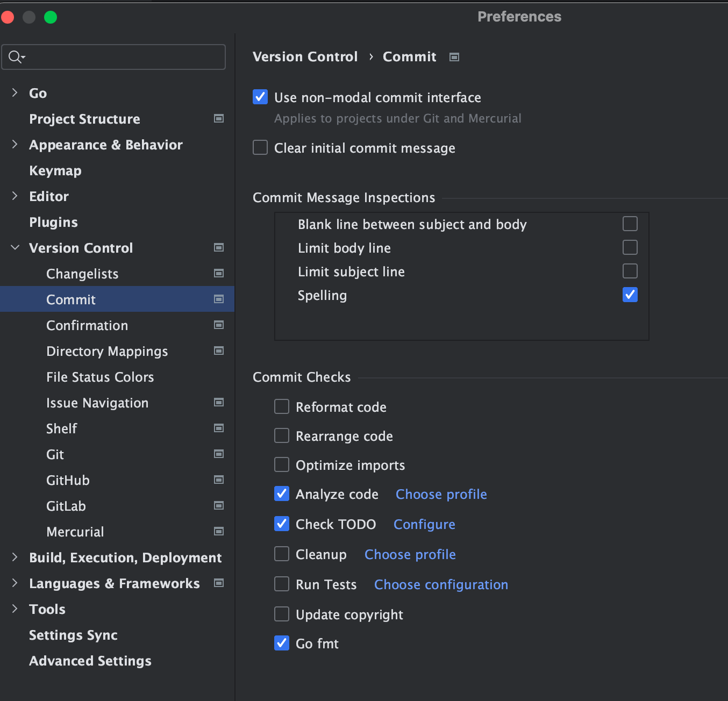Open the Keymap settings page
This screenshot has width=728, height=701.
pos(55,170)
